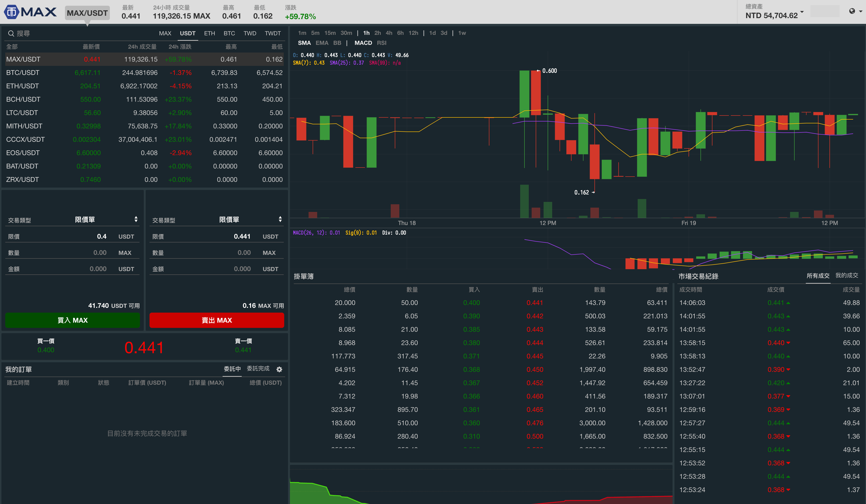The image size is (866, 504).
Task: Select the 2h chart interval
Action: [x=377, y=33]
